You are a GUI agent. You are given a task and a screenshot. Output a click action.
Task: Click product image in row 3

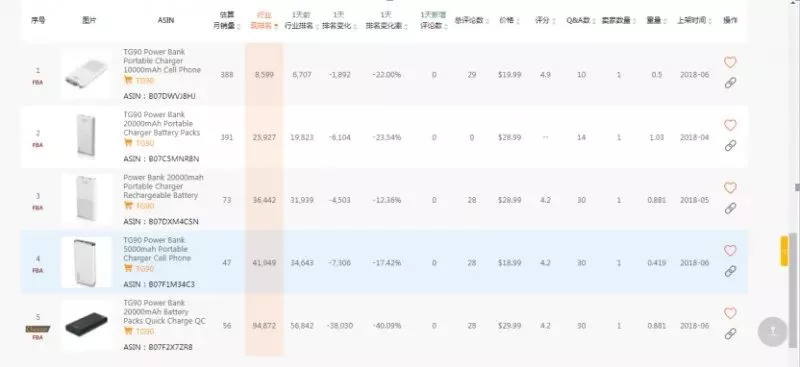point(86,199)
